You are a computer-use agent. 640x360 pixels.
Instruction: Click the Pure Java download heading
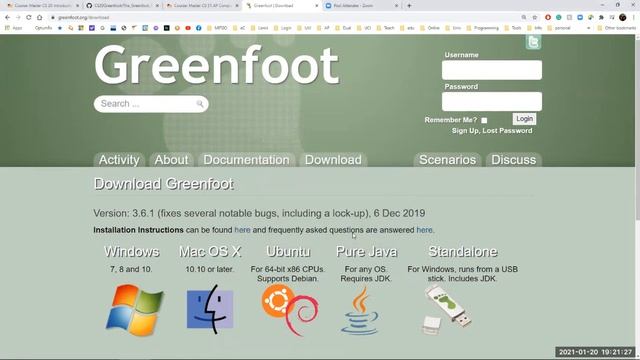tap(366, 251)
